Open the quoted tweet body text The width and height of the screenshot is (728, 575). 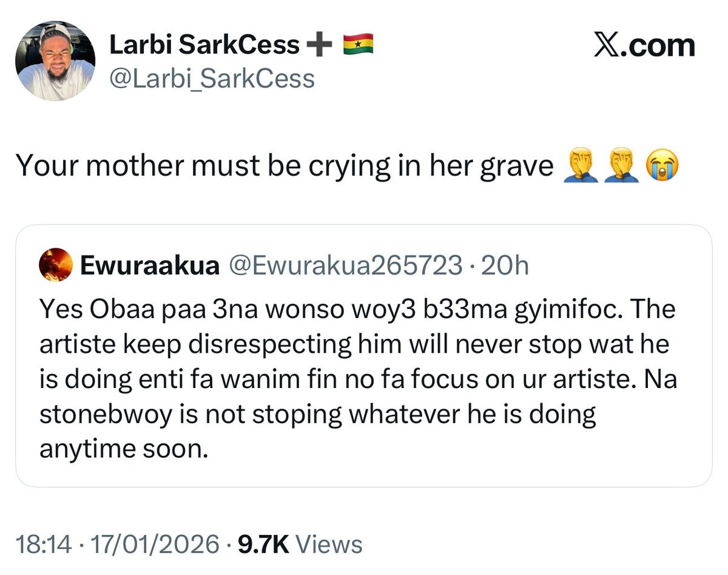click(358, 379)
